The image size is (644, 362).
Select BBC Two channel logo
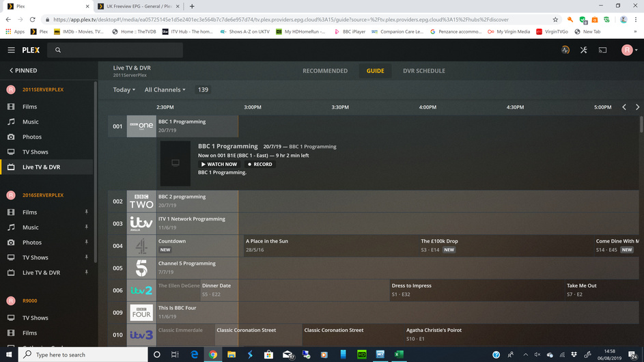(x=141, y=201)
